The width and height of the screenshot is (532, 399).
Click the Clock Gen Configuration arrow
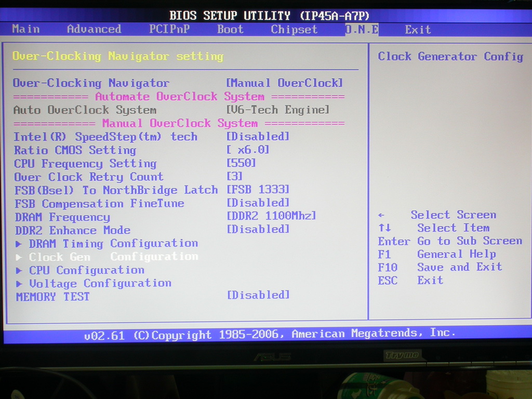(19, 257)
